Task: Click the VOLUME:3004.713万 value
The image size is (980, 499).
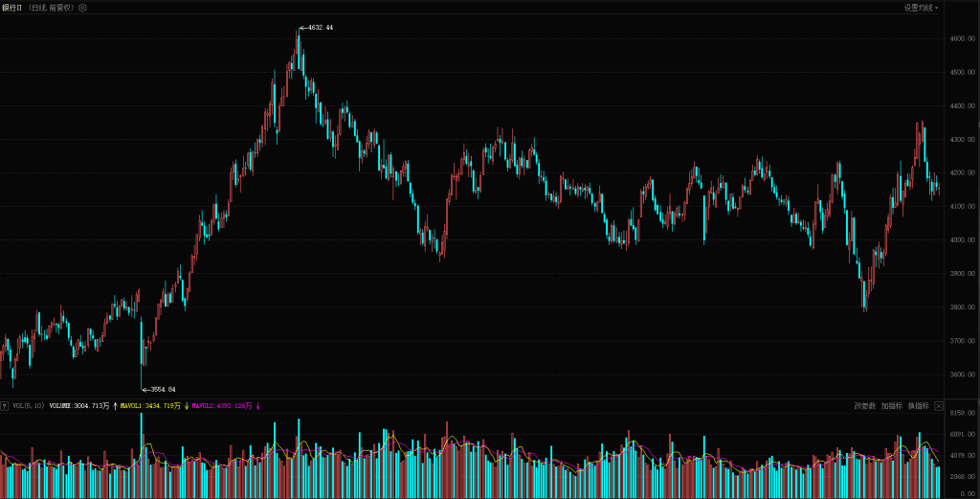Action: (79, 406)
